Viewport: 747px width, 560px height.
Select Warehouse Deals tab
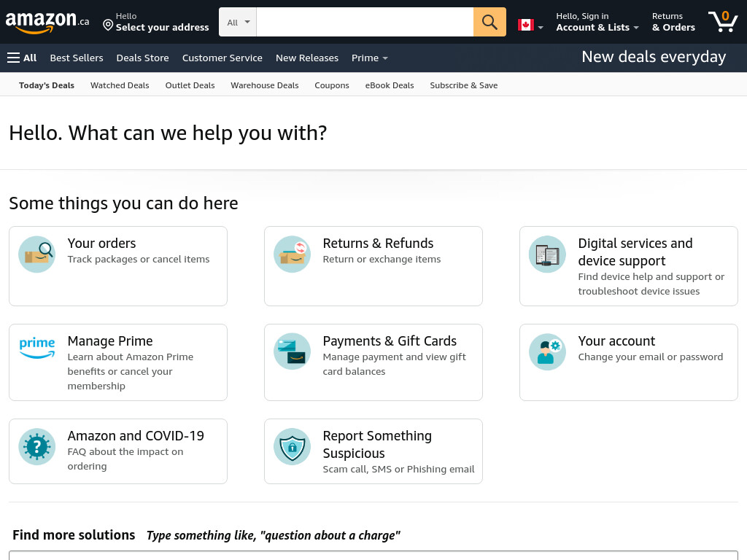[264, 85]
